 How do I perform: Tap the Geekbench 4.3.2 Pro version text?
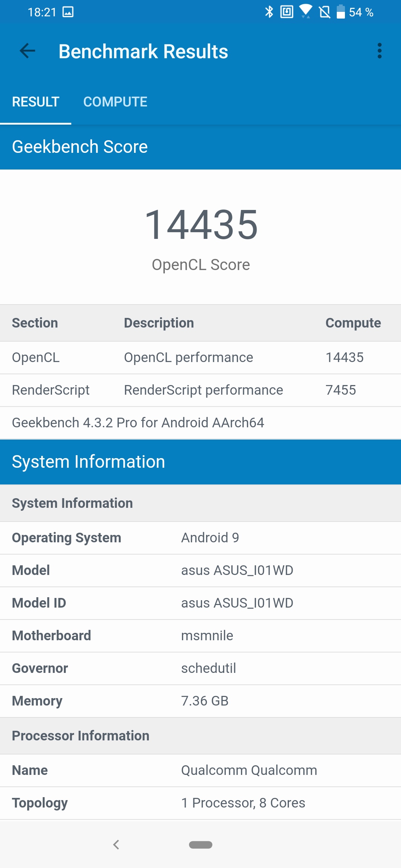(138, 423)
